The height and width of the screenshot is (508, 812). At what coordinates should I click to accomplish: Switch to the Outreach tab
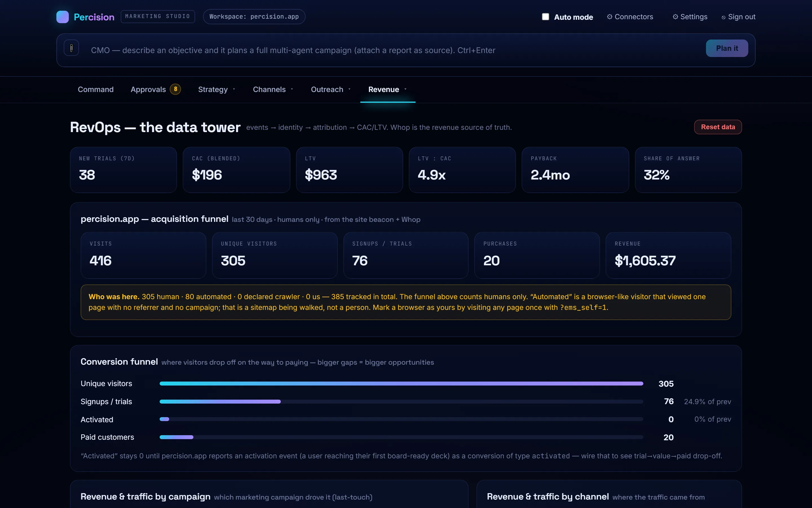coord(331,89)
